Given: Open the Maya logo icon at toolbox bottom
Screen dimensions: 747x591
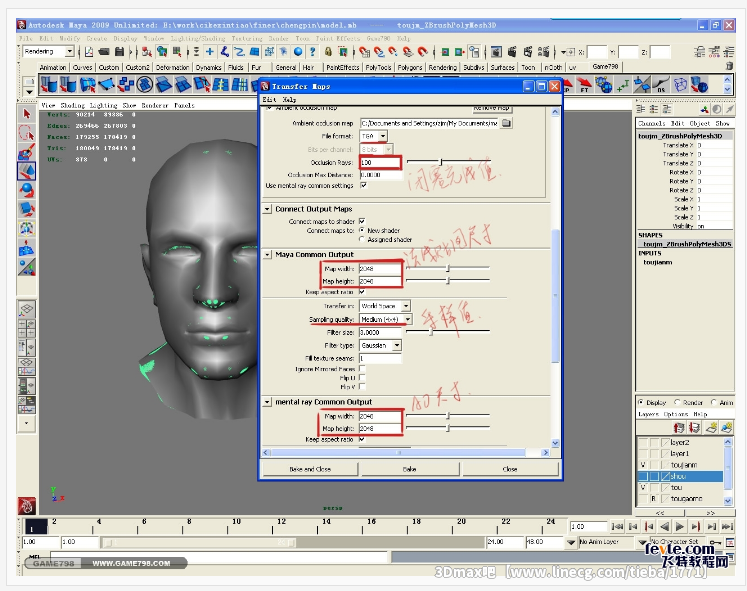Looking at the screenshot, I should (26, 506).
